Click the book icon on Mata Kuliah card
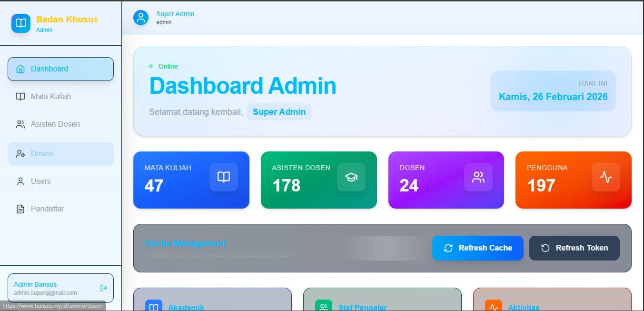This screenshot has height=311, width=644. (x=224, y=177)
